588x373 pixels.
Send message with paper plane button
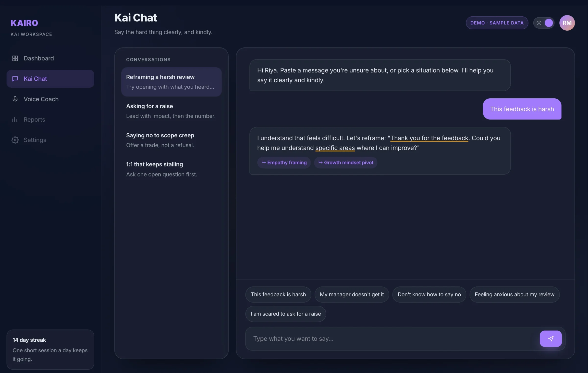pyautogui.click(x=551, y=338)
